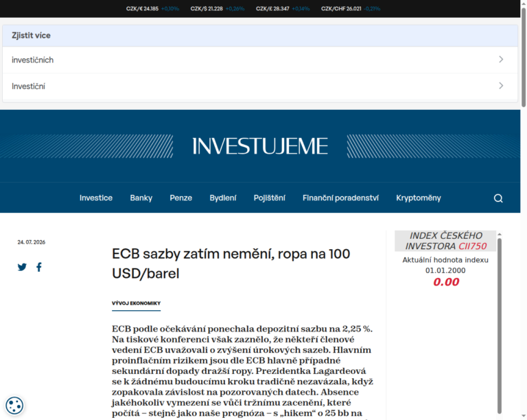Screen dimensions: 527x420
Task: Open the Penze menu
Action: coord(181,198)
